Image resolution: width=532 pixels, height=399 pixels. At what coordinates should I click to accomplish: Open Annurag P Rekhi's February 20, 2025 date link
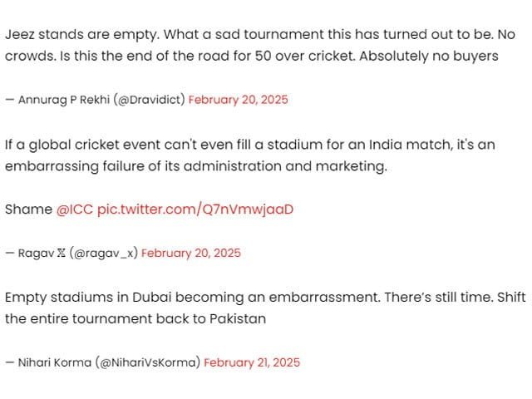point(238,100)
